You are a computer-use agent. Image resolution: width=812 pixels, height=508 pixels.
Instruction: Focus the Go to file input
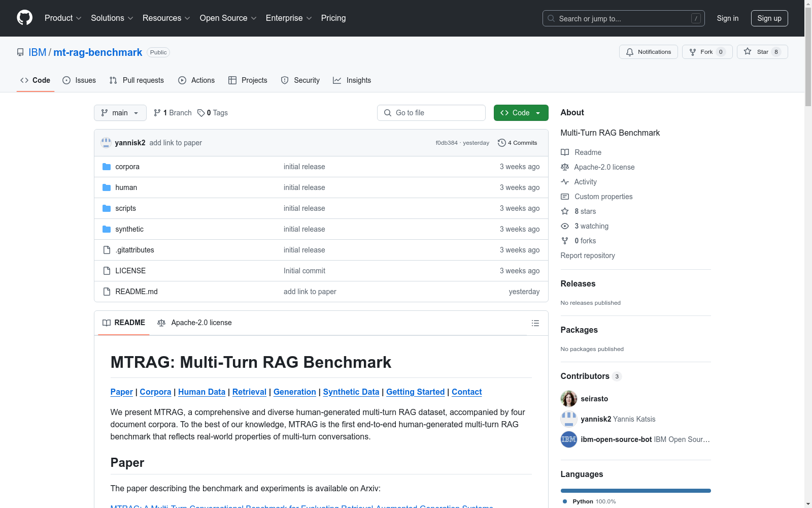tap(431, 113)
